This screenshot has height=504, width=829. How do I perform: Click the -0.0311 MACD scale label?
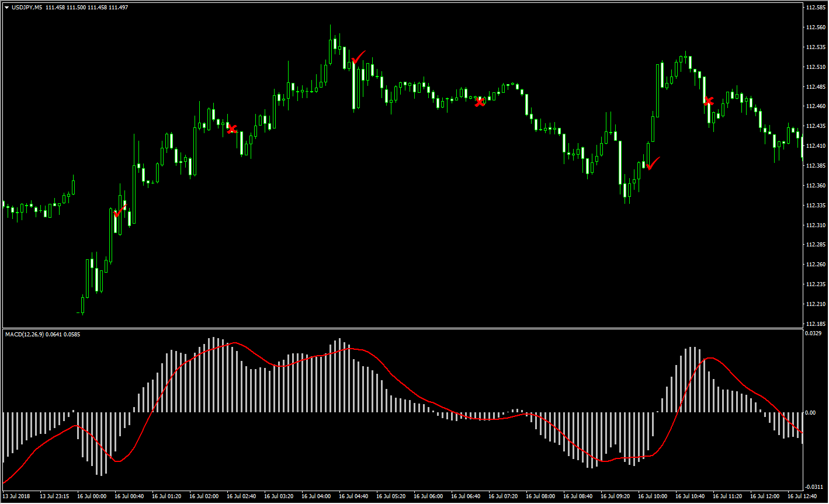click(x=814, y=487)
